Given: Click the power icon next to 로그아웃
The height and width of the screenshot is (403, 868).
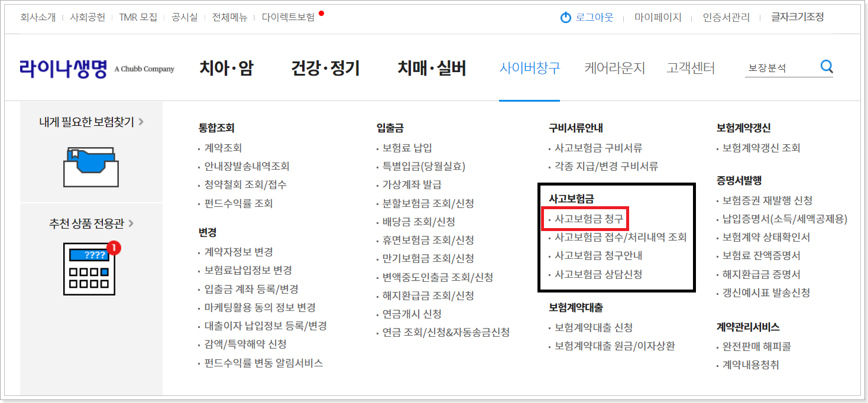Looking at the screenshot, I should [x=566, y=18].
